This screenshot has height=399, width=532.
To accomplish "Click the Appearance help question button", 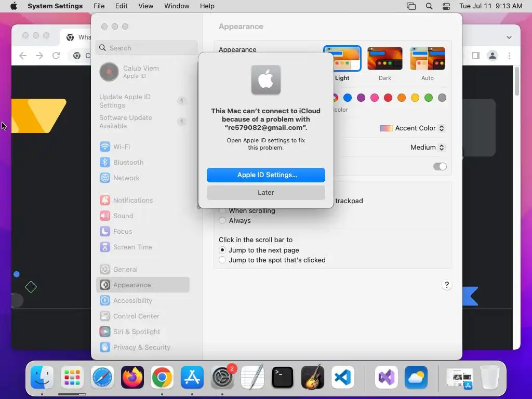I will [447, 285].
